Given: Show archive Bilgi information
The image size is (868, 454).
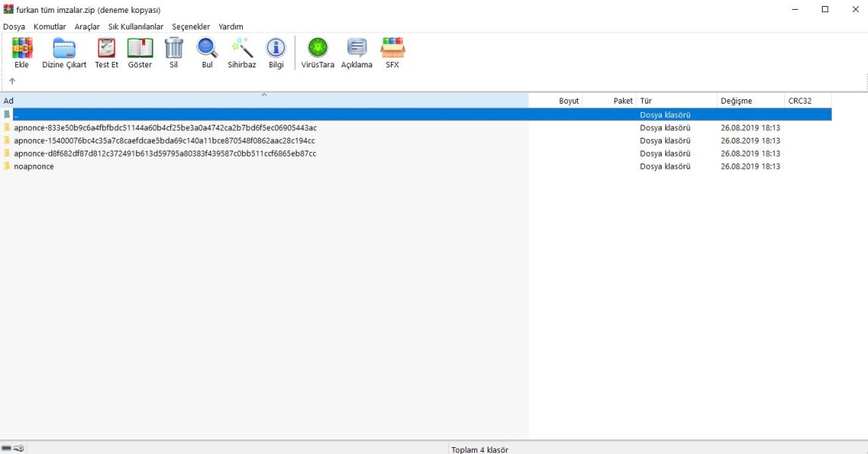Looking at the screenshot, I should click(x=276, y=52).
